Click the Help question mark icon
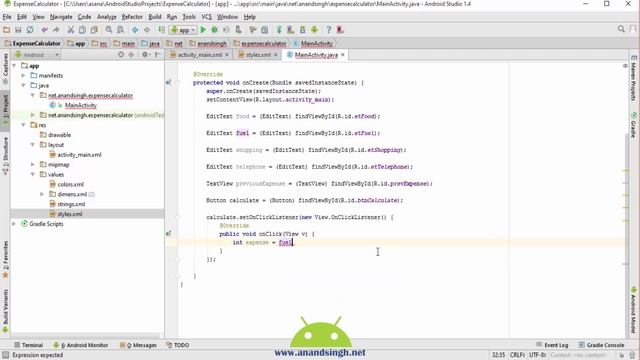The height and width of the screenshot is (360, 640). click(x=328, y=30)
